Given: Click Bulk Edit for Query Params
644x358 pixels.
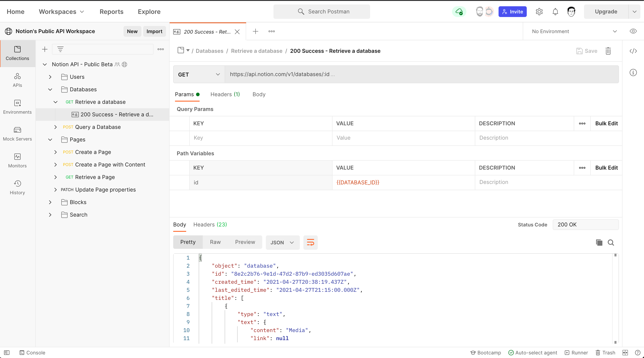Looking at the screenshot, I should [606, 123].
